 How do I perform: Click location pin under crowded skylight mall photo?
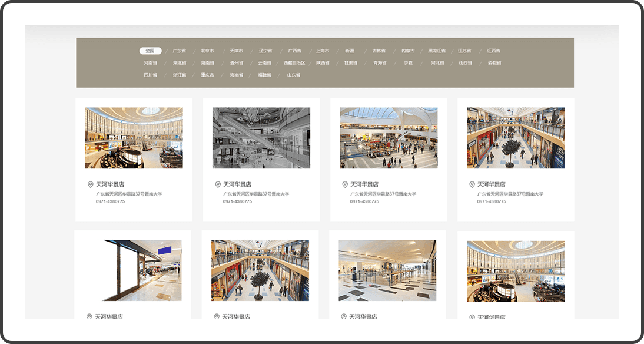[x=345, y=184]
